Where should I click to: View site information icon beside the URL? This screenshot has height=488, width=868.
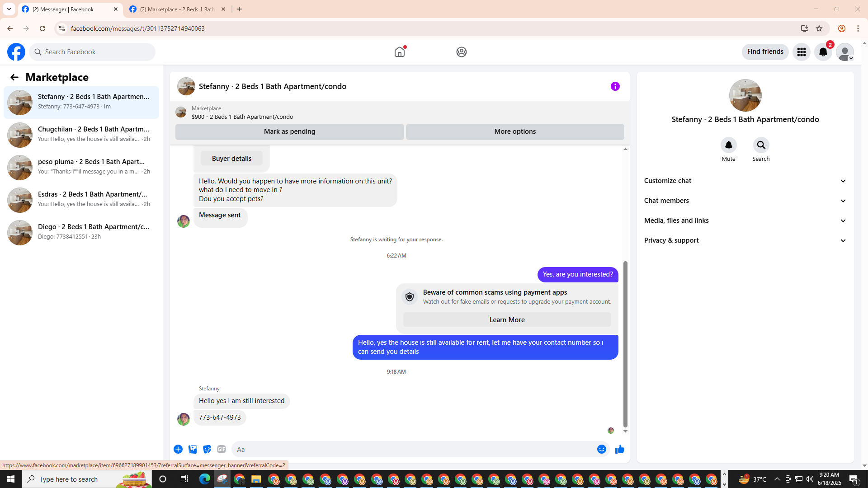[x=62, y=28]
